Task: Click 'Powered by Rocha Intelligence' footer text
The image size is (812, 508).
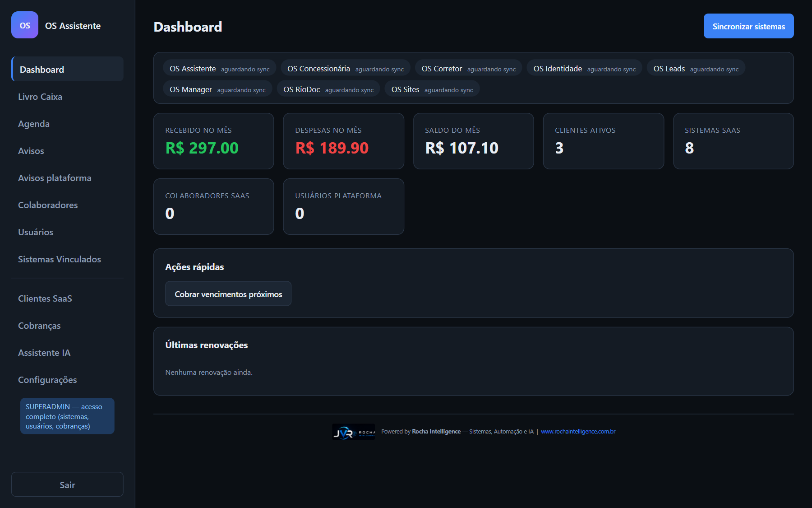Action: pyautogui.click(x=421, y=432)
